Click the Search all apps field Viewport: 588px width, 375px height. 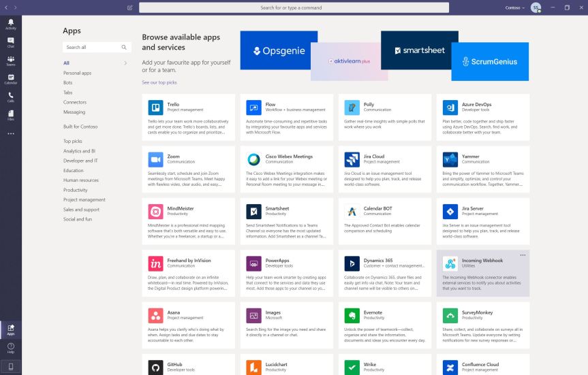pos(92,48)
